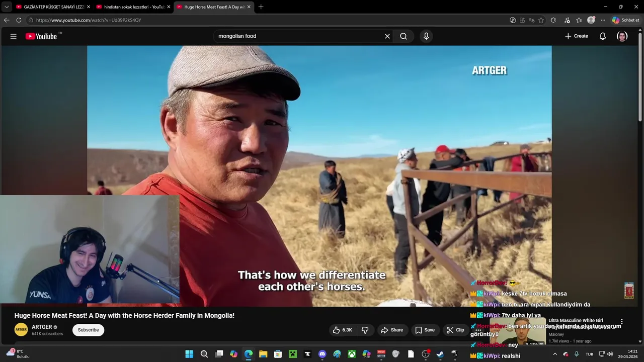The height and width of the screenshot is (362, 644).
Task: Open the weather widget showing 8°C
Action: coord(18,354)
